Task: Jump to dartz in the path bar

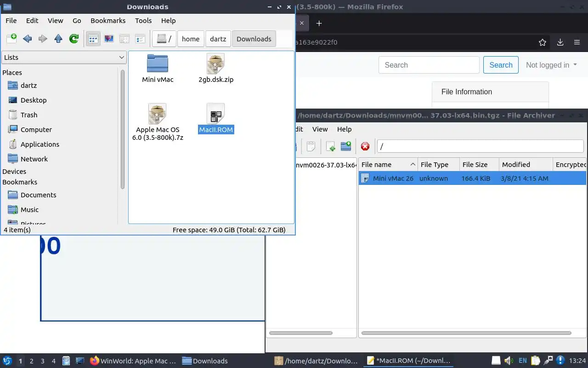Action: (x=218, y=39)
